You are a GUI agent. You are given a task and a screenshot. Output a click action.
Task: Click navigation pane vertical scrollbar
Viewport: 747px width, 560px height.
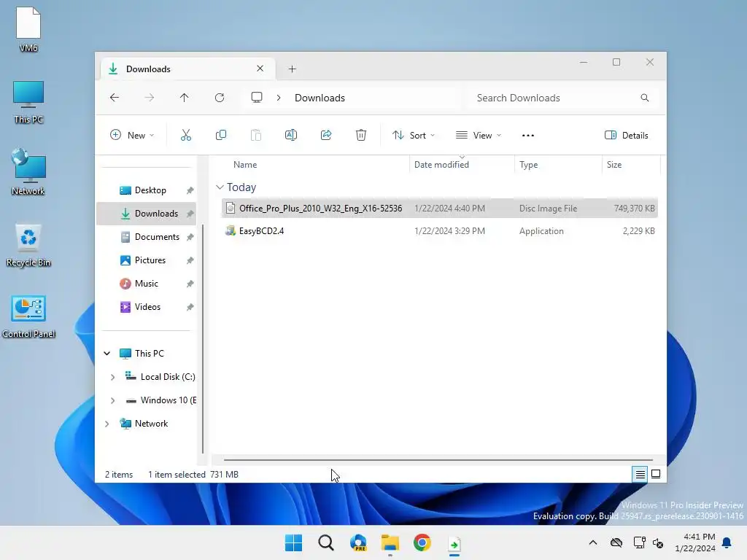tap(203, 338)
